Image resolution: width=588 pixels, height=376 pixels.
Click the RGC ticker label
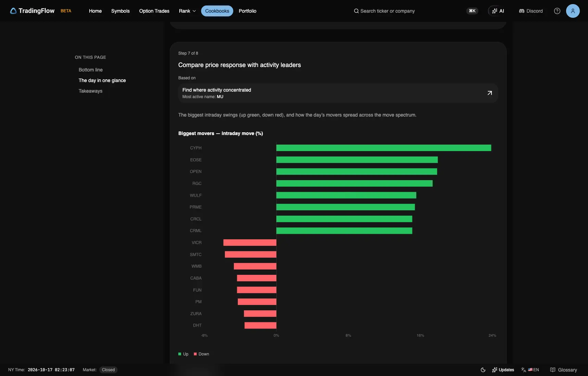point(197,184)
